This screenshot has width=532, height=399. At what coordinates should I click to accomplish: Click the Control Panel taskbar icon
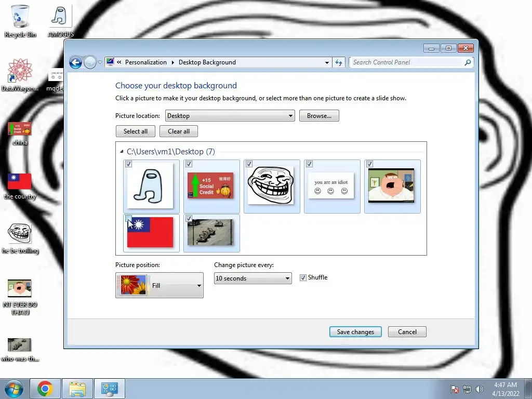[110, 389]
